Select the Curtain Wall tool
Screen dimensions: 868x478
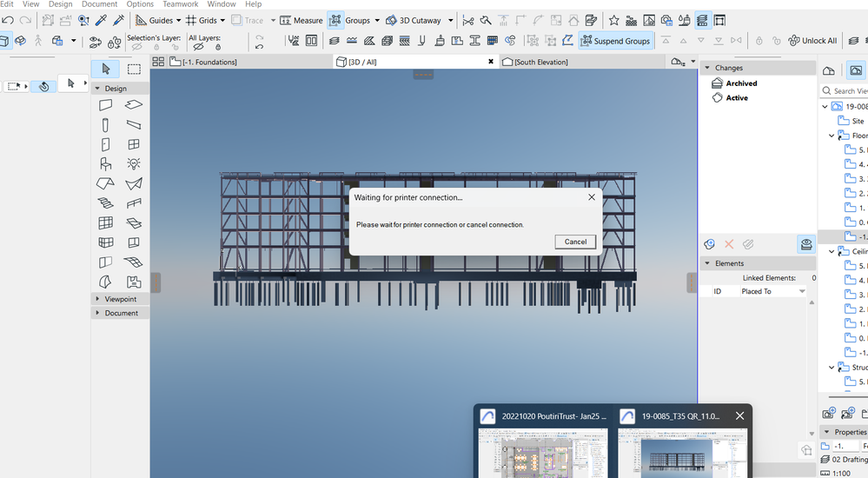tap(106, 223)
